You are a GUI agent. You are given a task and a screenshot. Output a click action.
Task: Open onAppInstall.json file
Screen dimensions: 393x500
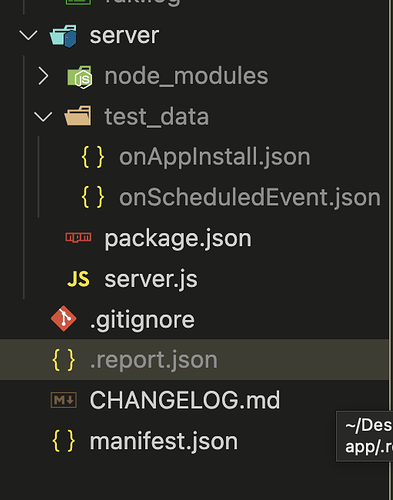click(x=215, y=157)
